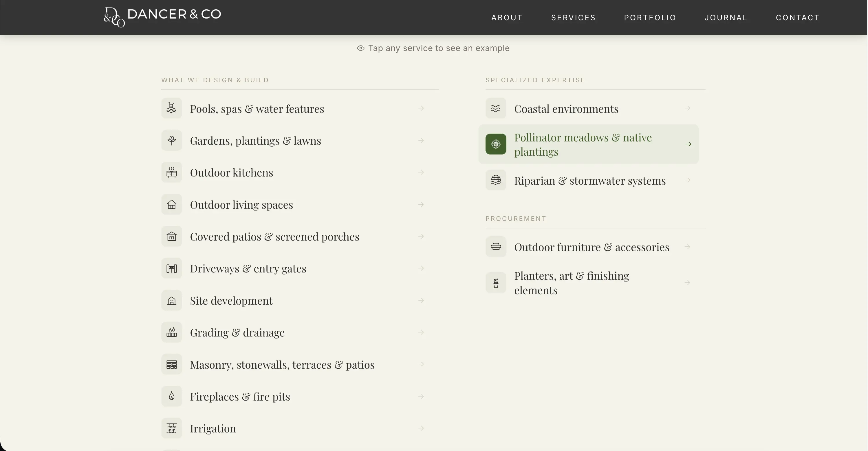The height and width of the screenshot is (451, 868).
Task: Click the gate icon beside Driveways
Action: (171, 268)
